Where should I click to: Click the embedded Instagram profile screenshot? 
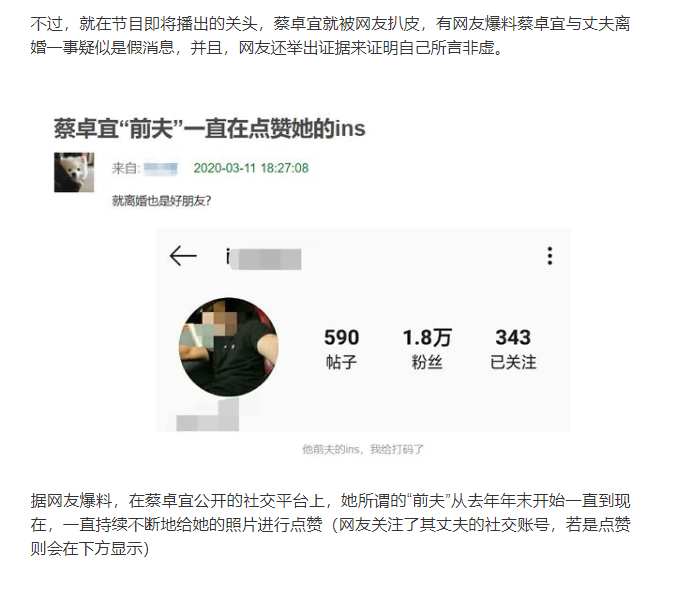pyautogui.click(x=364, y=330)
